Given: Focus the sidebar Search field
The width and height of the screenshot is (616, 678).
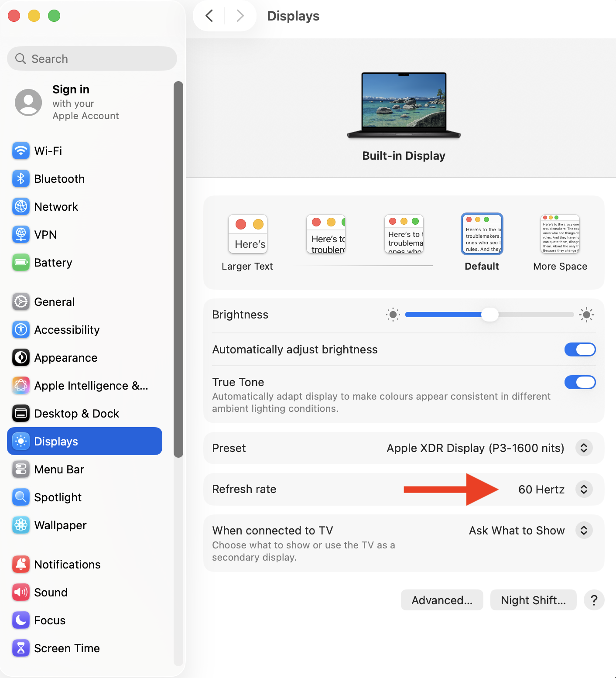Looking at the screenshot, I should click(x=92, y=58).
